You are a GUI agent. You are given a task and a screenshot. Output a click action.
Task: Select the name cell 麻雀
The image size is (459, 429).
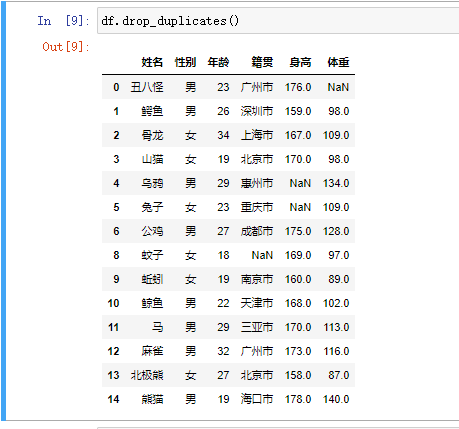click(x=152, y=351)
